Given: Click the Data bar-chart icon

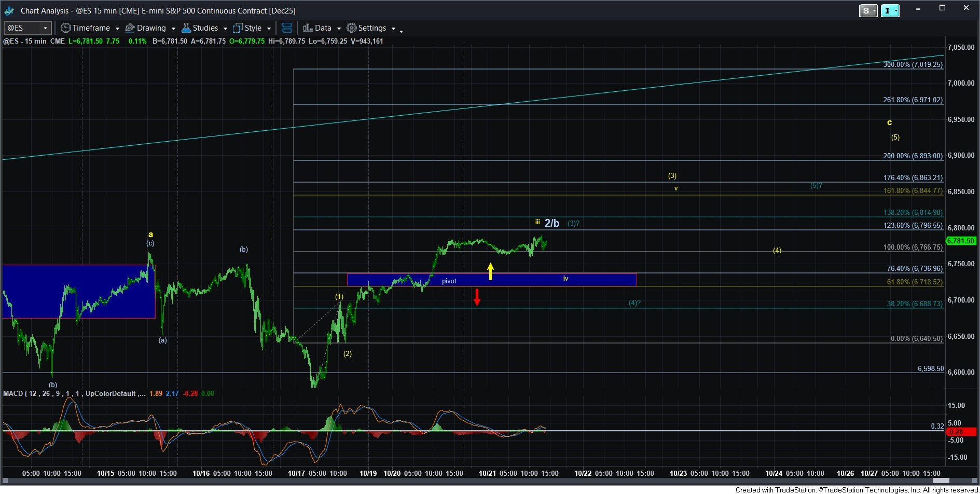Looking at the screenshot, I should 308,28.
